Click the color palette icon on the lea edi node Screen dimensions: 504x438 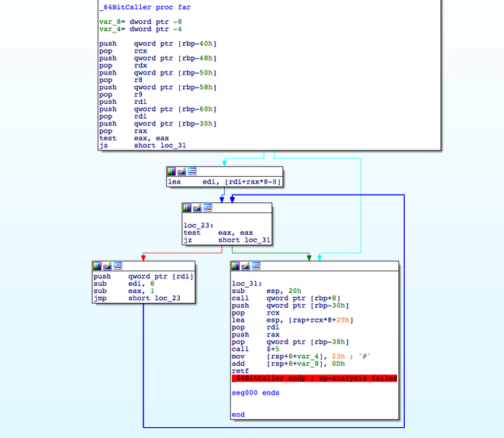(x=172, y=171)
